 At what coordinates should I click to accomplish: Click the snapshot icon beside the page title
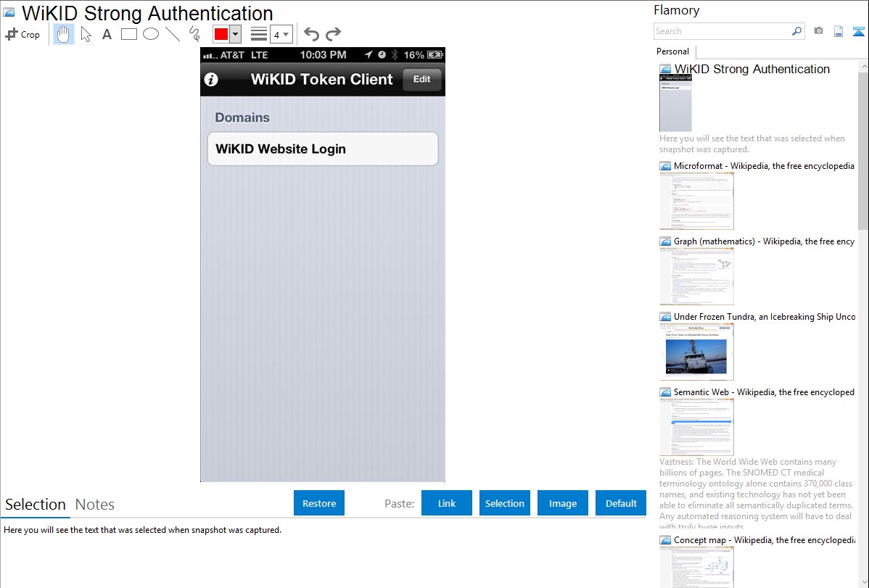[x=9, y=13]
